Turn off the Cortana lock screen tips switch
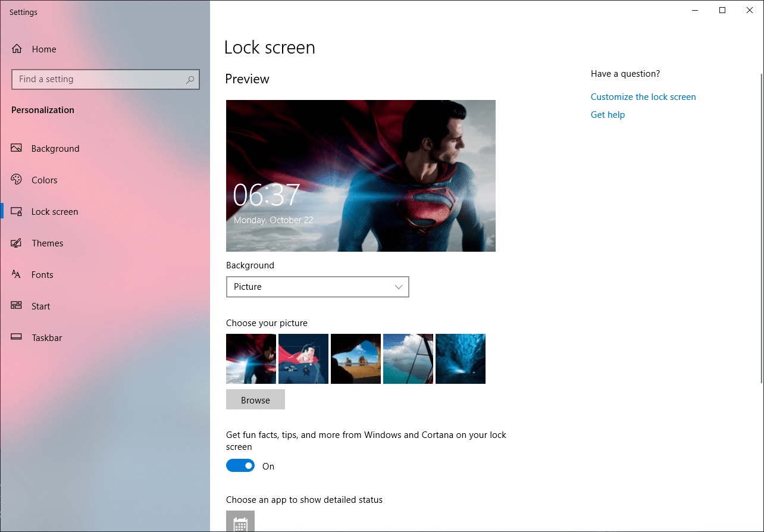 click(x=240, y=465)
